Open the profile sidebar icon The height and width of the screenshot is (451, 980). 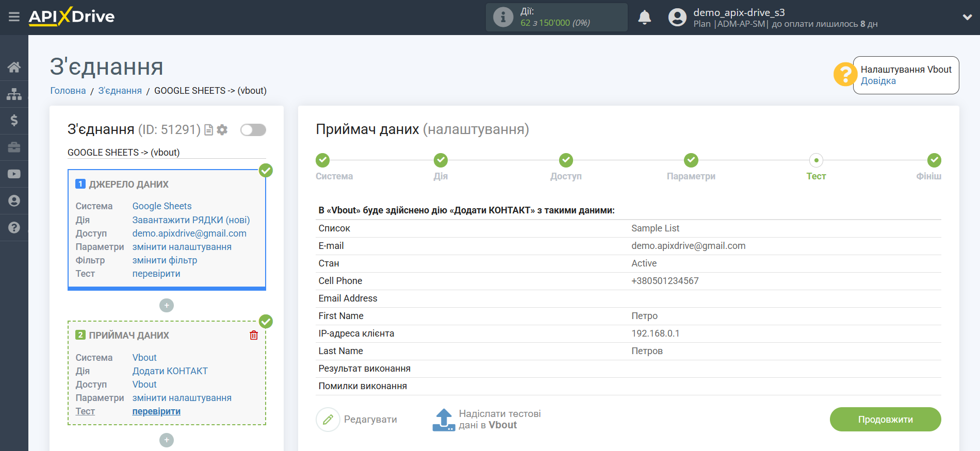pos(14,201)
